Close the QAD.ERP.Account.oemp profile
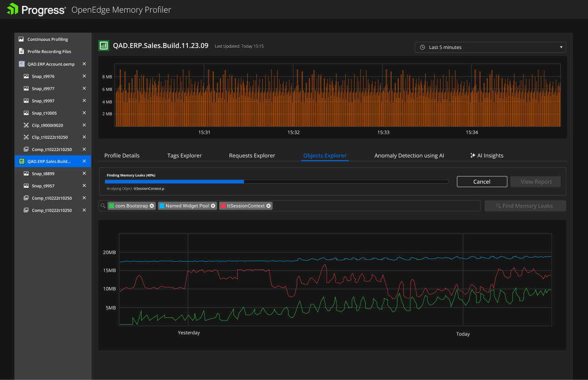The height and width of the screenshot is (380, 588). tap(84, 64)
